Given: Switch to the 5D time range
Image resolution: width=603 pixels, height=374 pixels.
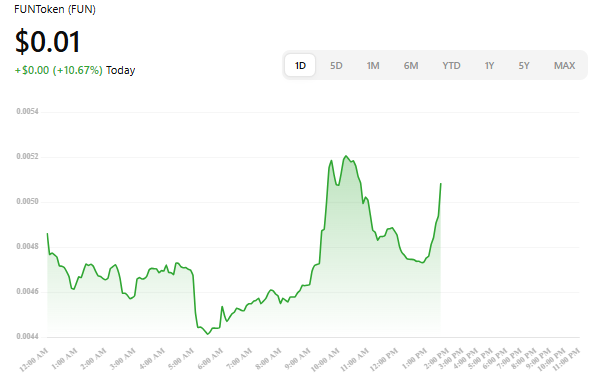Looking at the screenshot, I should point(336,66).
